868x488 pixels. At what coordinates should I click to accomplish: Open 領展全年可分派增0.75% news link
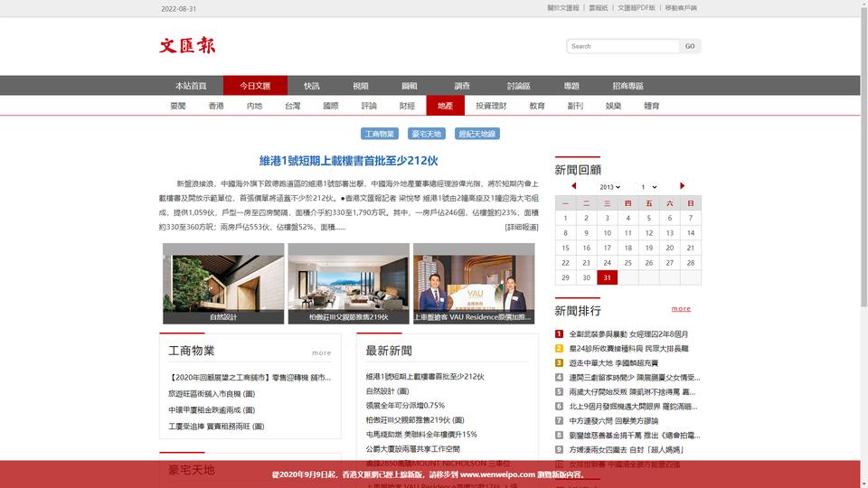click(405, 406)
